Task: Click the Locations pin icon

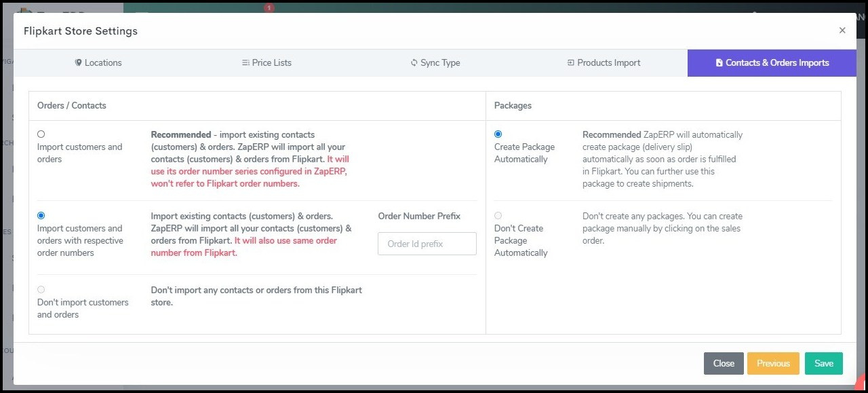Action: [78, 62]
